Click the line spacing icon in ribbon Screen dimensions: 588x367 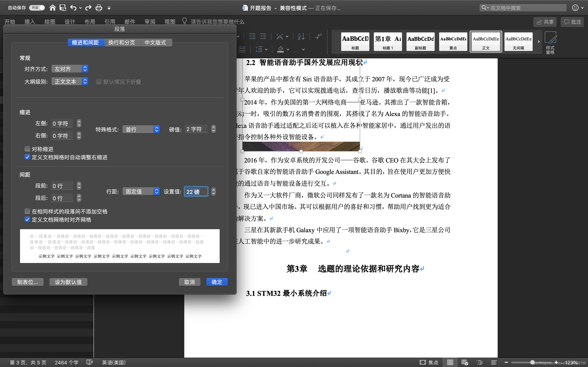click(x=259, y=49)
